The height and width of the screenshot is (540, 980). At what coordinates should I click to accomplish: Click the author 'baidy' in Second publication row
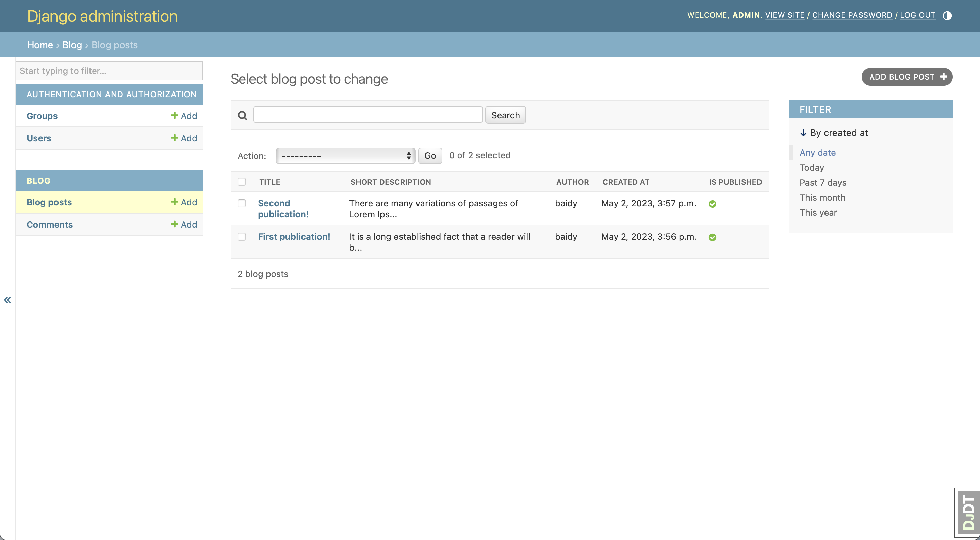coord(566,203)
